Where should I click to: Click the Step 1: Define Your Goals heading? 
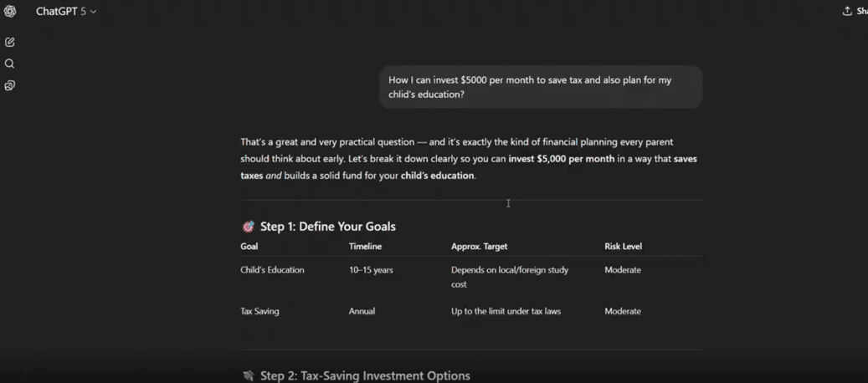tap(327, 227)
